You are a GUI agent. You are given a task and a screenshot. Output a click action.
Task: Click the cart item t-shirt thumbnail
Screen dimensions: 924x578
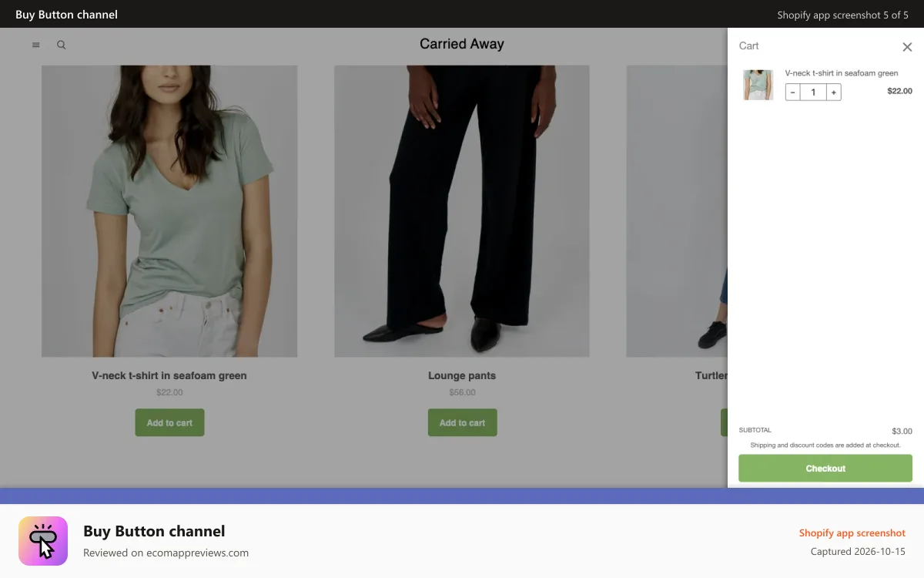758,85
